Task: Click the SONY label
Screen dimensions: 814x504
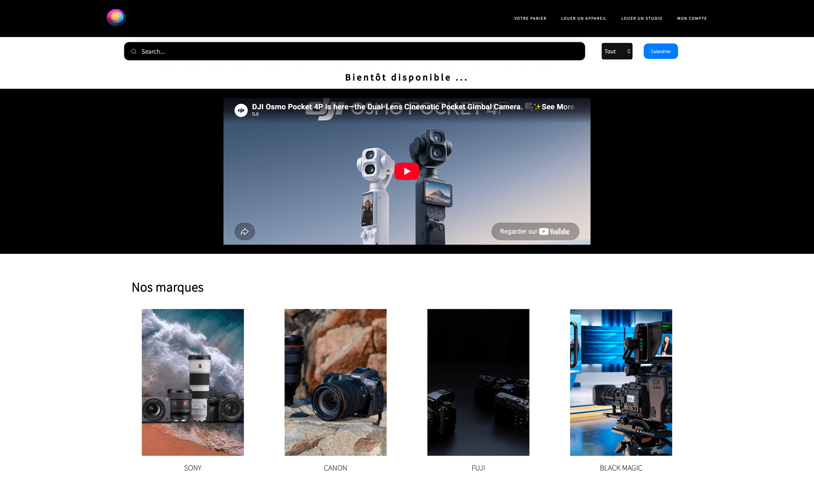Action: click(x=193, y=468)
